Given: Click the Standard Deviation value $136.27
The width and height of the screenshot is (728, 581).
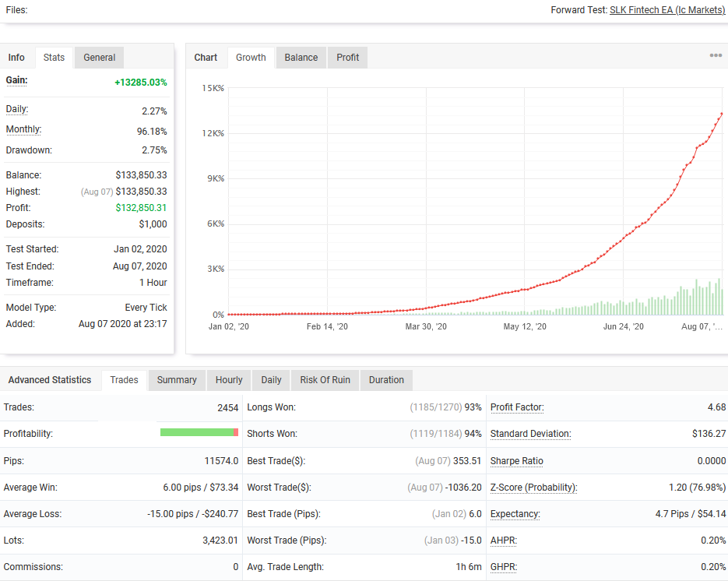Looking at the screenshot, I should click(x=709, y=434).
